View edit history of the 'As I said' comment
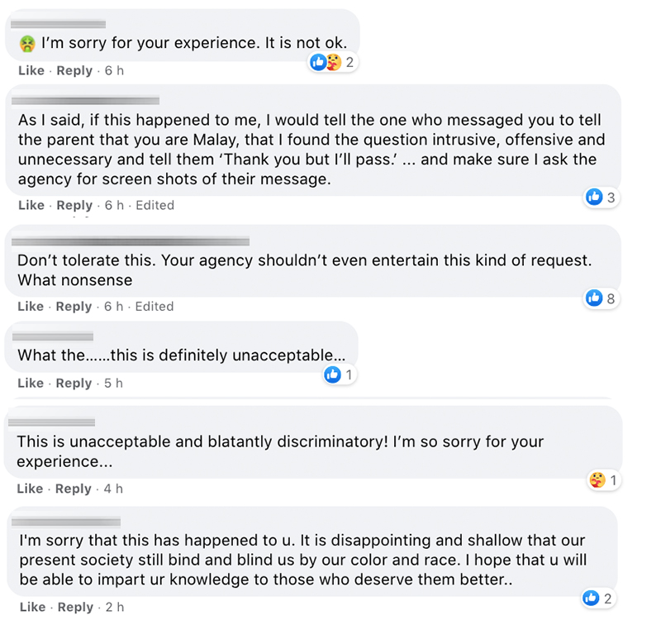 point(155,205)
